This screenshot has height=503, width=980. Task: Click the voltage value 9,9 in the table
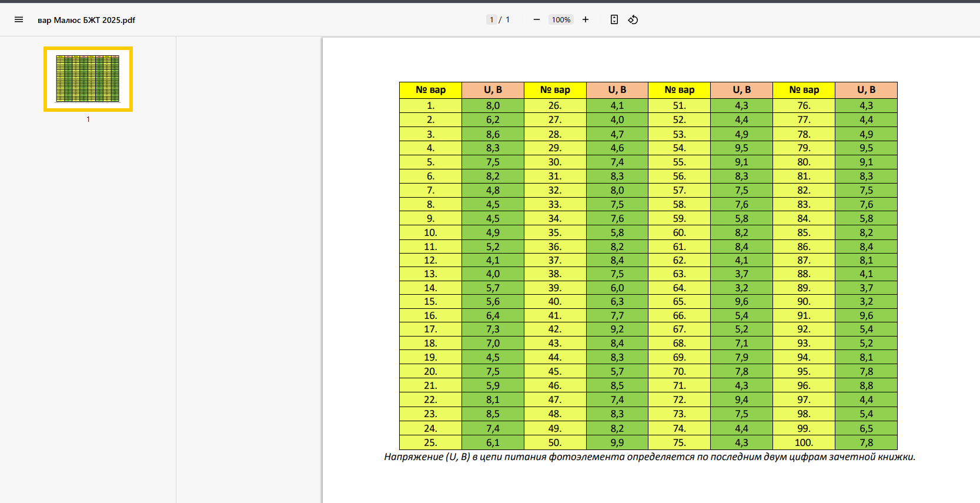pyautogui.click(x=617, y=443)
